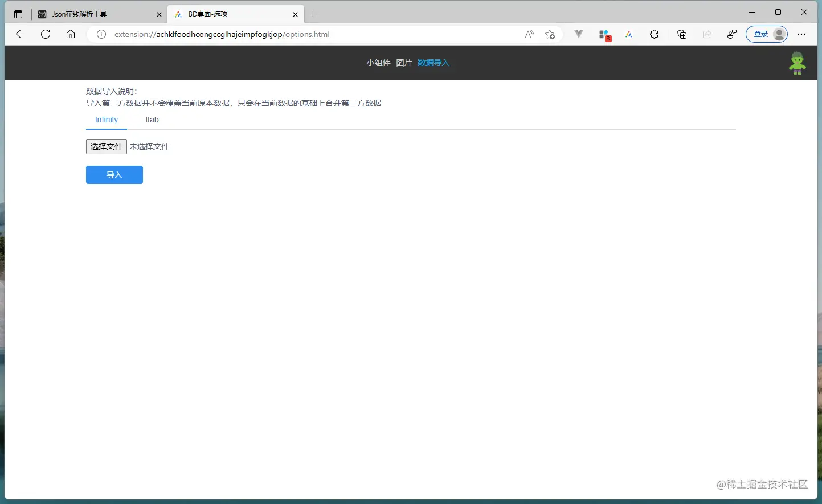The height and width of the screenshot is (504, 822).
Task: Close the Json在线解析工具 tab
Action: [x=159, y=15]
